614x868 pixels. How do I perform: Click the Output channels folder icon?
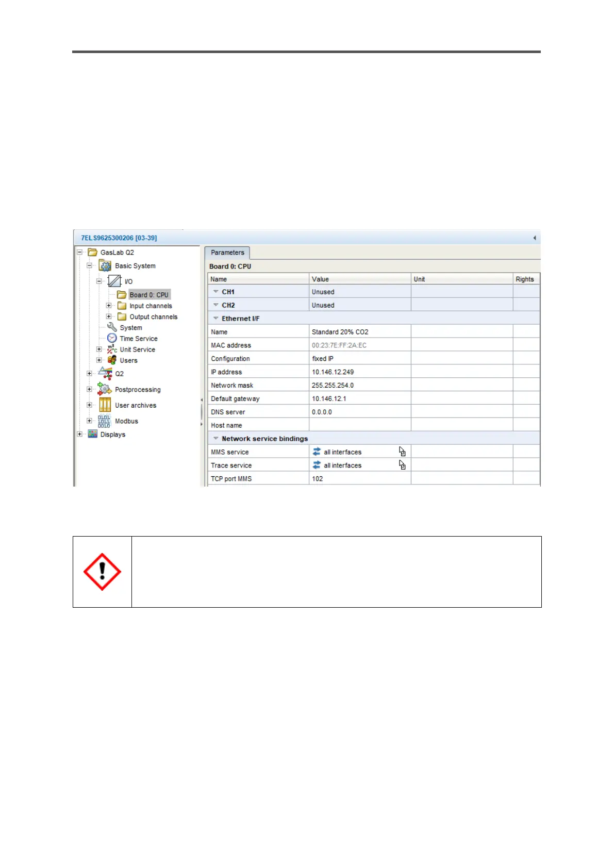pos(122,316)
